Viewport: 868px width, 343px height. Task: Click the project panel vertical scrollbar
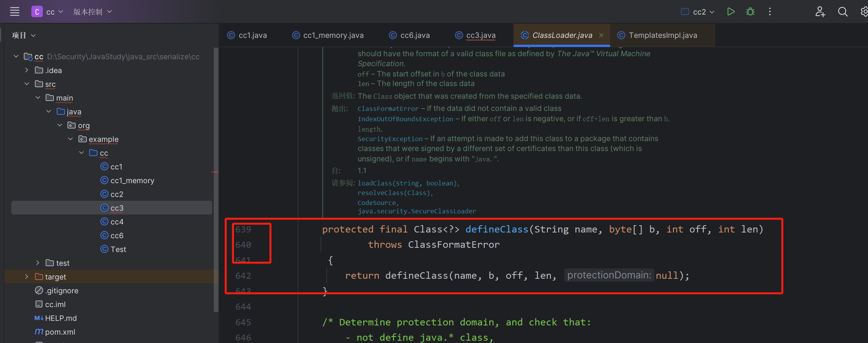click(x=216, y=180)
